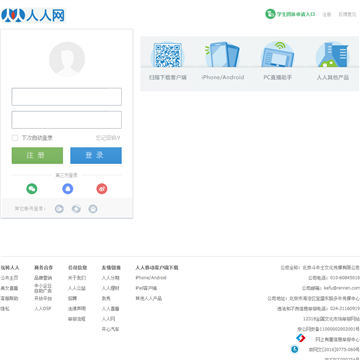Focus the password input field
The image size is (360, 360).
click(x=67, y=120)
